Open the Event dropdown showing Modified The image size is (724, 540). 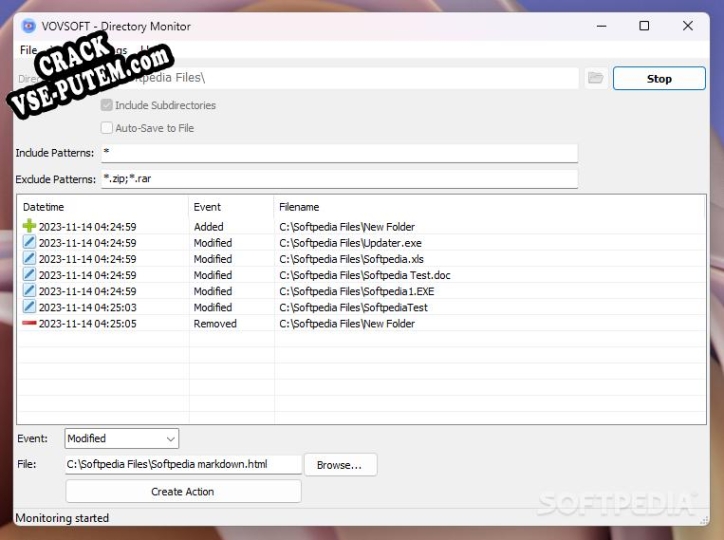click(x=121, y=438)
